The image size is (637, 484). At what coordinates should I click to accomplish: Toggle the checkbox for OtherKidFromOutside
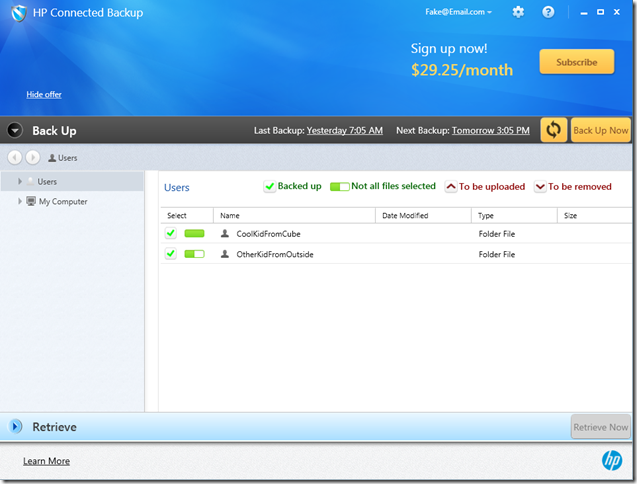point(171,254)
